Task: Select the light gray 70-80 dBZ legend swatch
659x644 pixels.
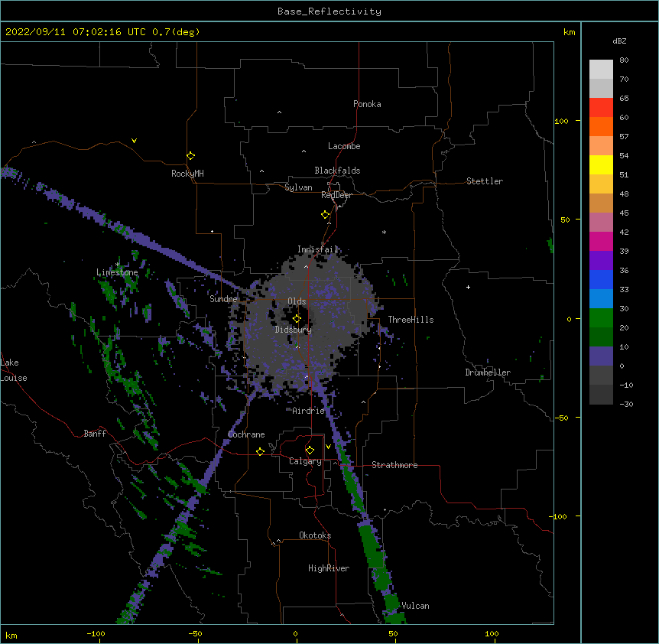Action: coord(601,70)
